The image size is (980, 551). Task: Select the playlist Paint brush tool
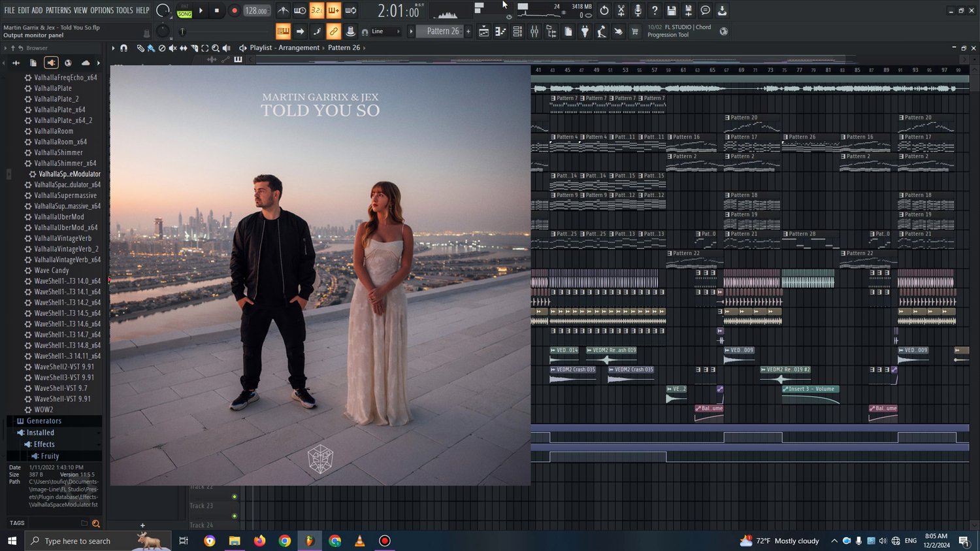(151, 48)
